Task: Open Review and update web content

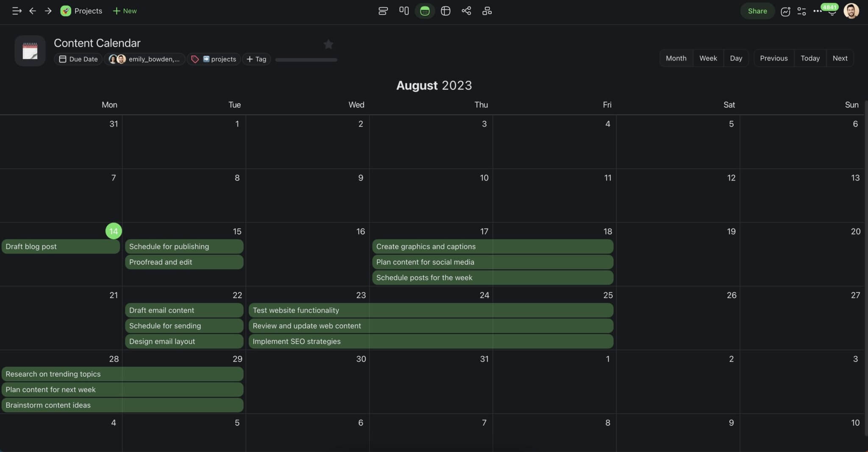Action: click(431, 326)
